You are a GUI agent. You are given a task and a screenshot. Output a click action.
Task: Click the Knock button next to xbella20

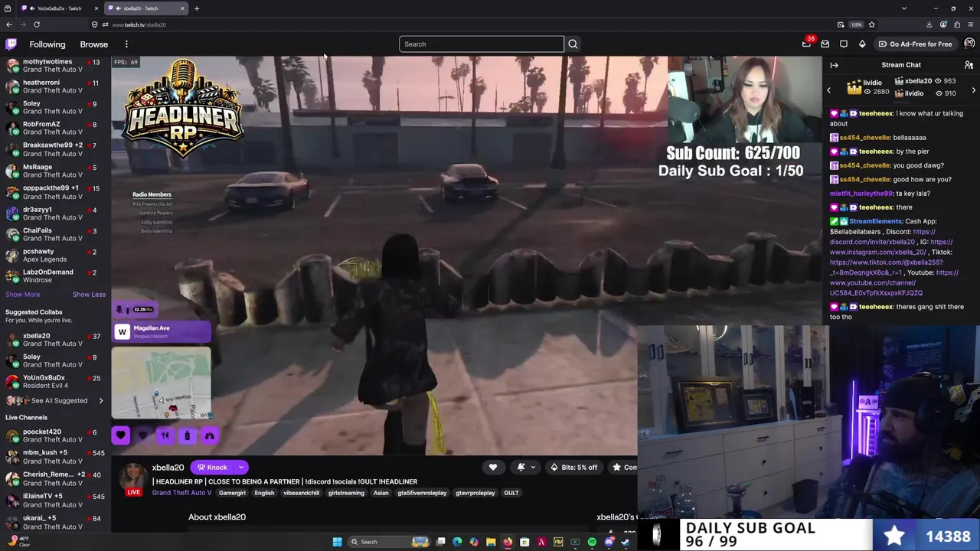(x=212, y=467)
